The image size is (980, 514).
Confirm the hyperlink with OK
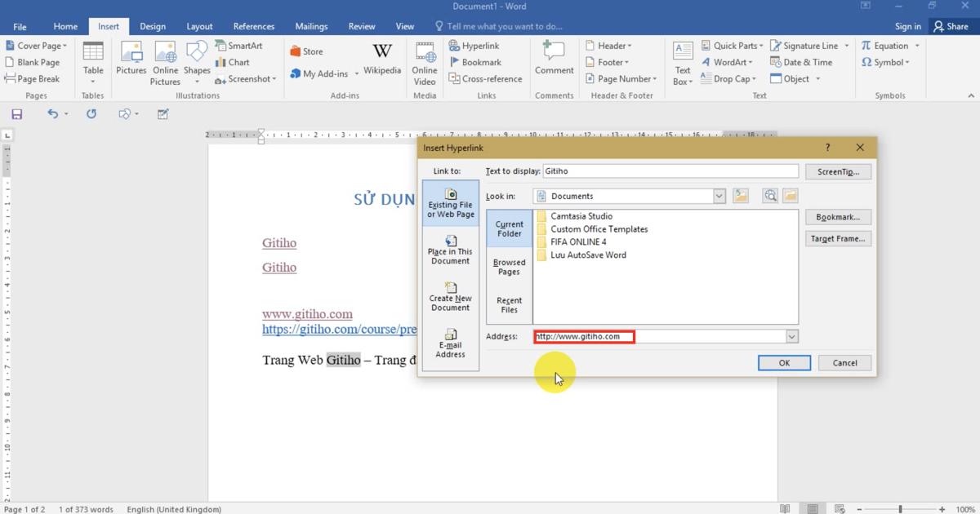pyautogui.click(x=783, y=362)
